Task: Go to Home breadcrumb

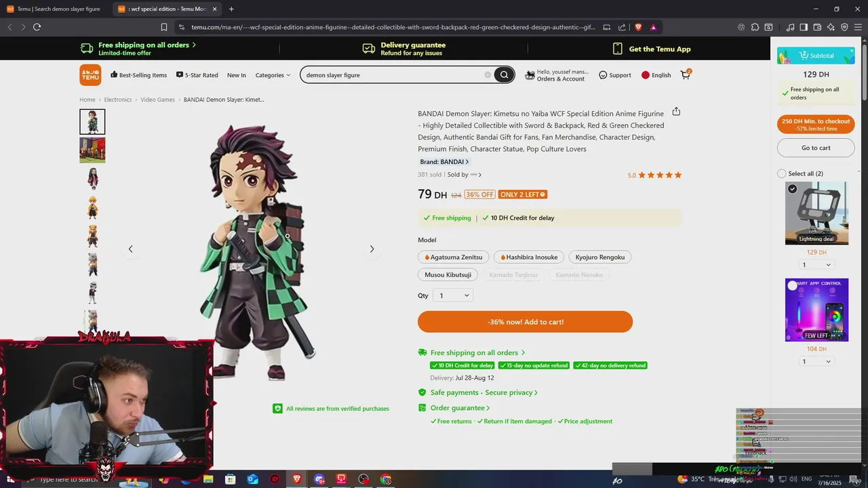Action: (x=87, y=100)
